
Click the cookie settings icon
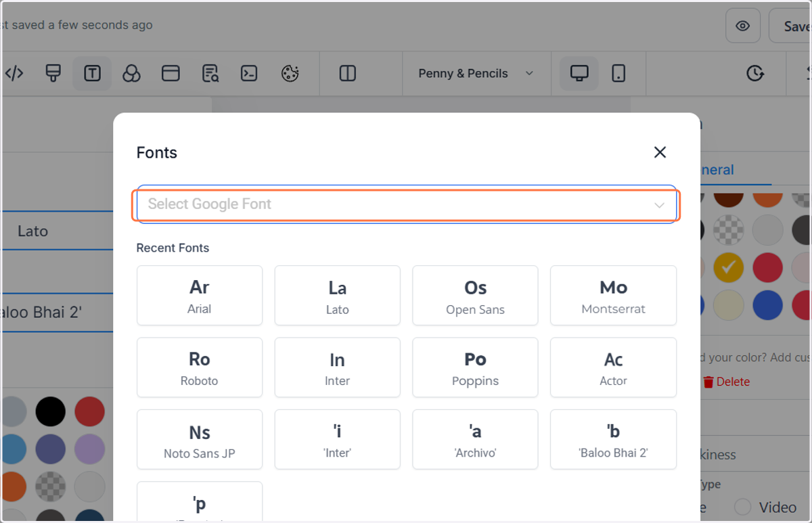pyautogui.click(x=290, y=73)
